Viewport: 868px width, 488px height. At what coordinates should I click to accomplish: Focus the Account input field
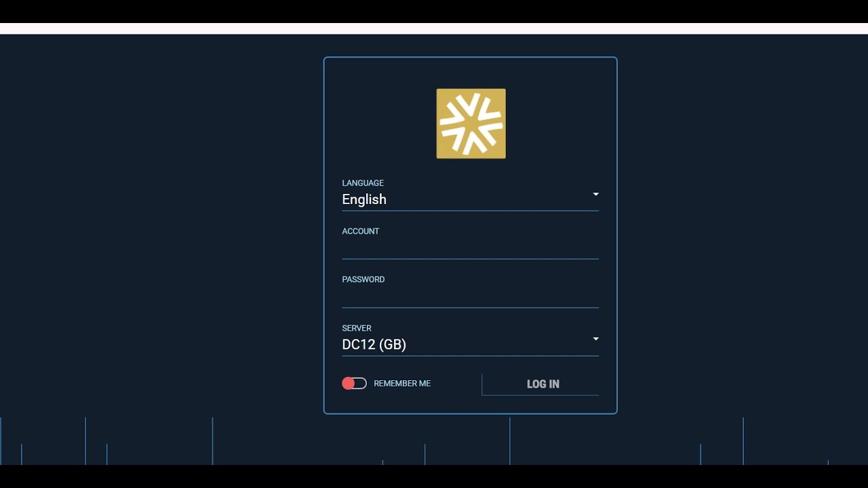click(x=470, y=249)
